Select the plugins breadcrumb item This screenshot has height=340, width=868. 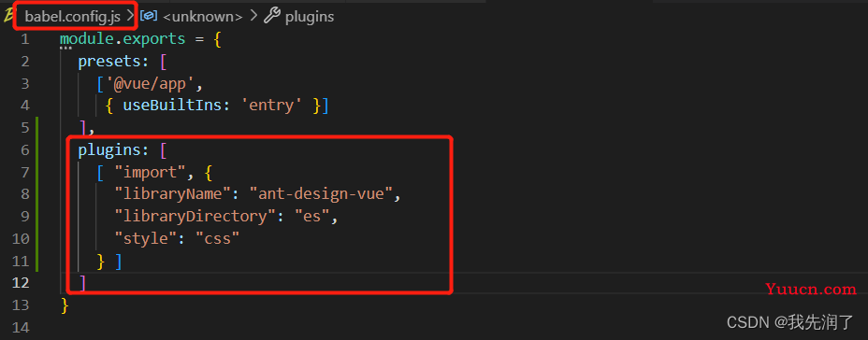310,17
